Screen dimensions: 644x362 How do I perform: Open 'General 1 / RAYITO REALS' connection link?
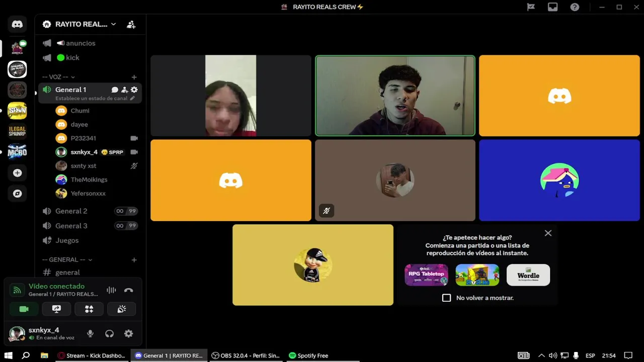(63, 294)
